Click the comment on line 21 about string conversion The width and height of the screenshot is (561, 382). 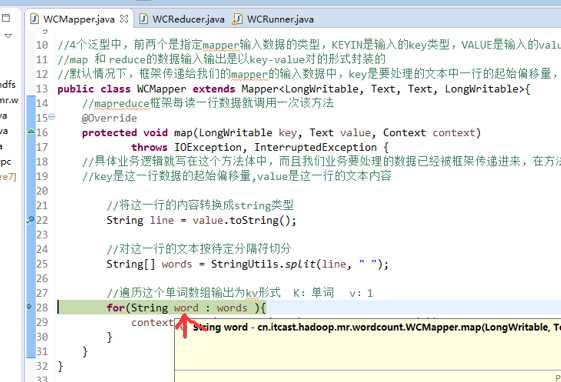(200, 205)
